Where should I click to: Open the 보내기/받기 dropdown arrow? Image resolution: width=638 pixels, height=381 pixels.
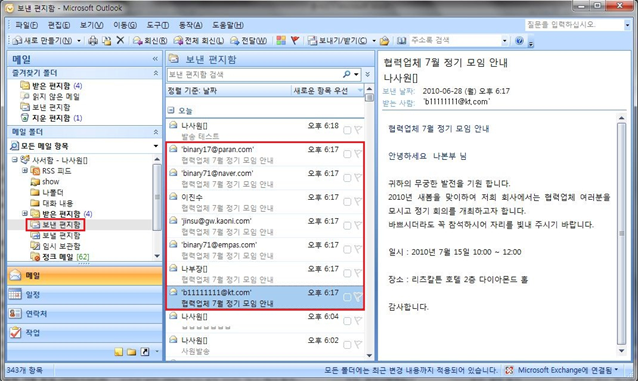[374, 41]
